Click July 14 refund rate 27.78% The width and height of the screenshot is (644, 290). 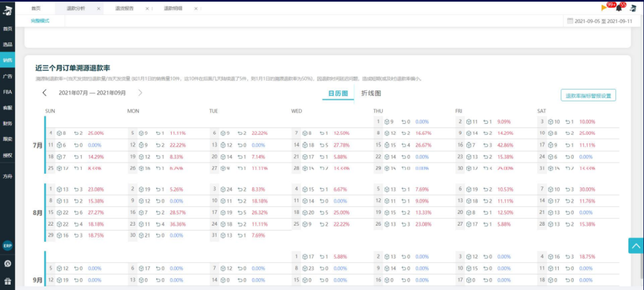point(342,145)
